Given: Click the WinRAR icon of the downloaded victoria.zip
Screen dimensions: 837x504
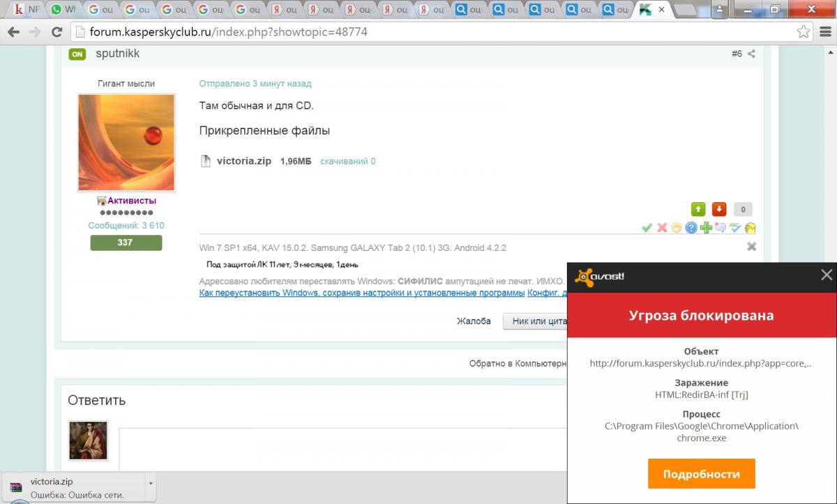Looking at the screenshot, I should point(15,487).
